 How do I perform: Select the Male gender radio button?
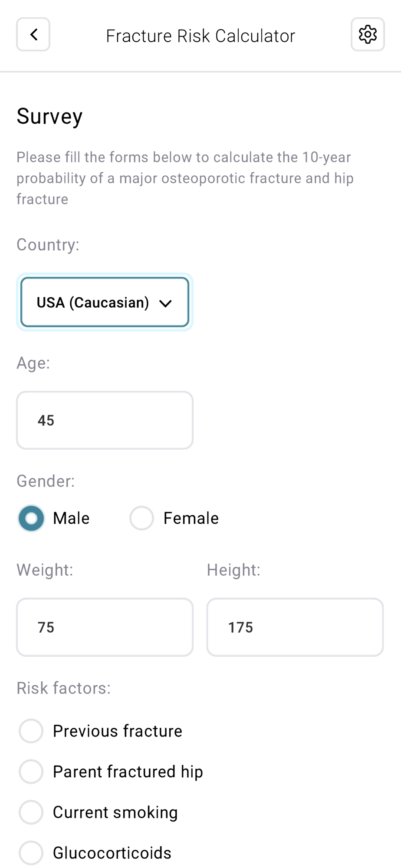click(x=31, y=518)
